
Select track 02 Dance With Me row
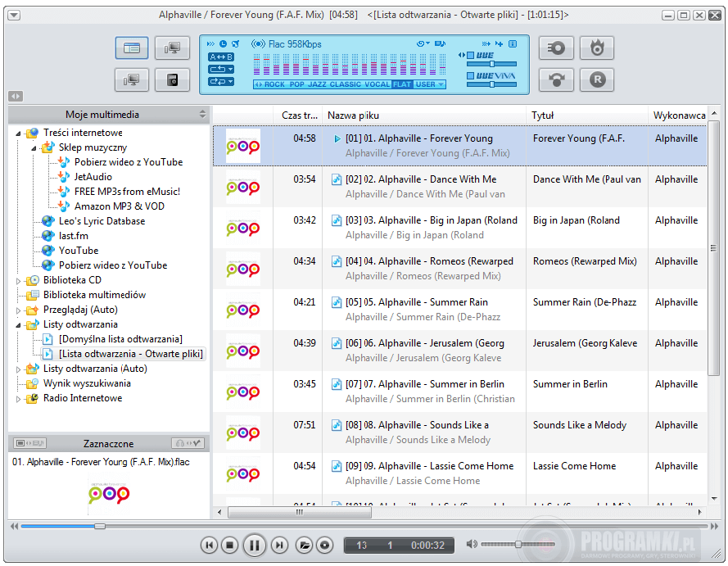click(x=459, y=187)
